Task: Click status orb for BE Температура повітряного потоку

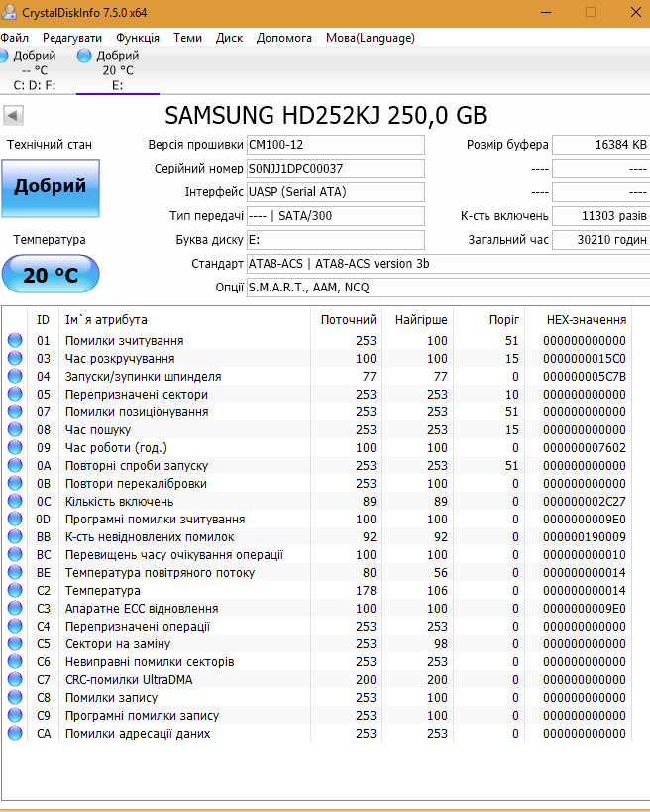Action: (15, 572)
